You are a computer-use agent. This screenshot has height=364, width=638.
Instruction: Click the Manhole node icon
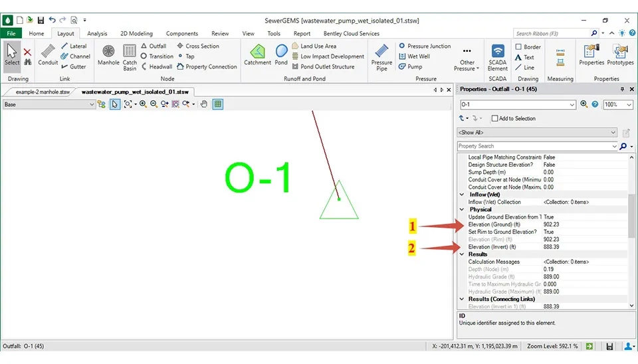[x=108, y=54]
